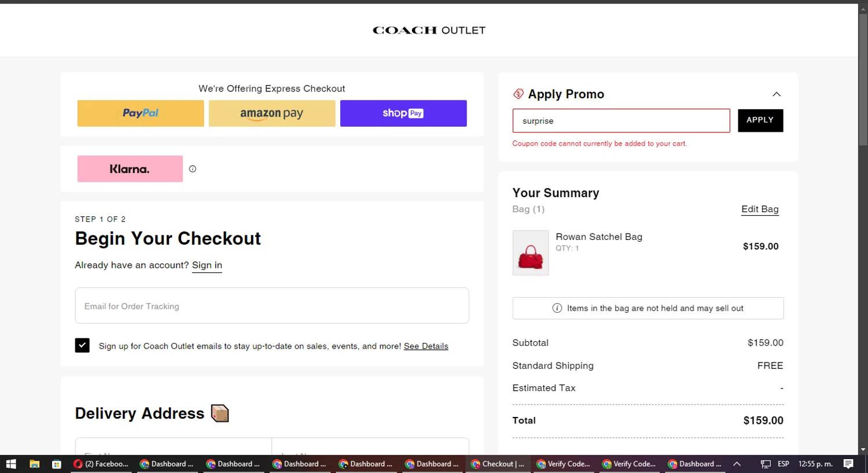868x473 pixels.
Task: Pay with PayPal express checkout
Action: tap(141, 113)
